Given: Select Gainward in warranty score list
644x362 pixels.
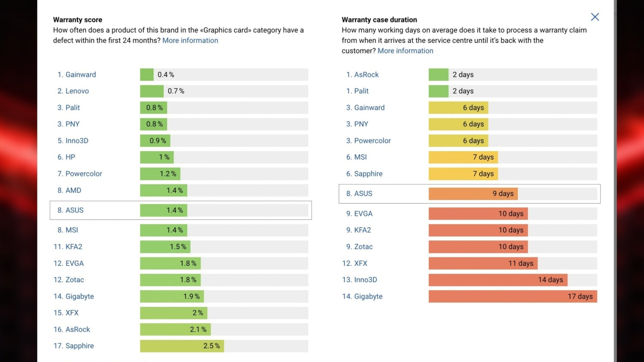Looking at the screenshot, I should [x=80, y=75].
